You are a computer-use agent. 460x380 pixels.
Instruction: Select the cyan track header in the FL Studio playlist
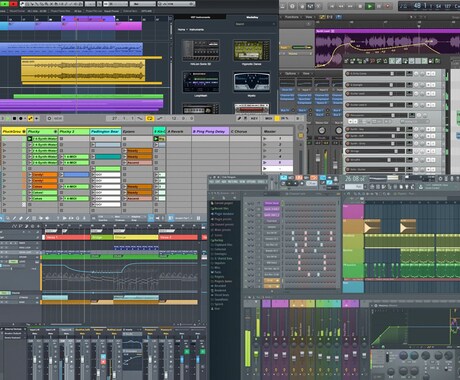tap(353, 287)
